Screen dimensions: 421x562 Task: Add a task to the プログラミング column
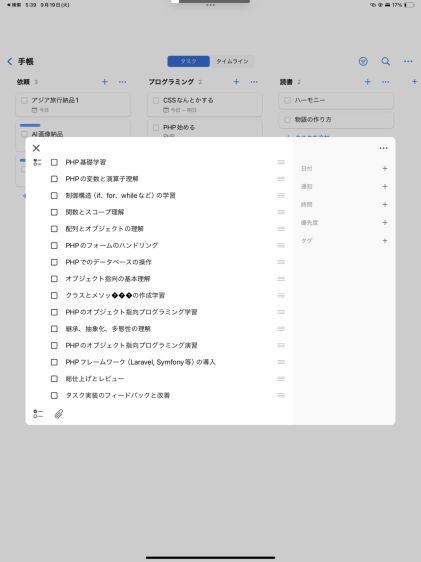point(236,82)
